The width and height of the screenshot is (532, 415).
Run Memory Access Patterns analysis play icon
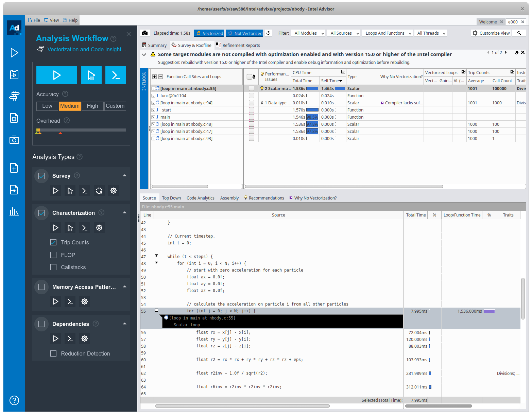56,301
